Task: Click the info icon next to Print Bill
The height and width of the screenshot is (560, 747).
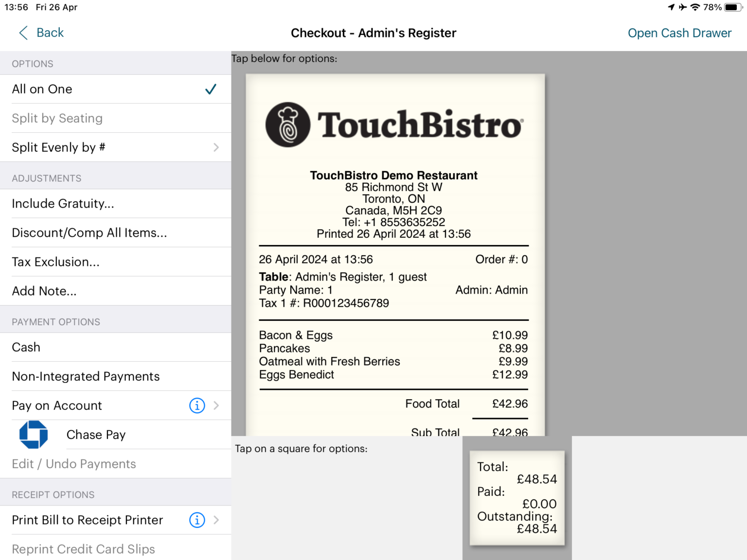Action: tap(196, 520)
